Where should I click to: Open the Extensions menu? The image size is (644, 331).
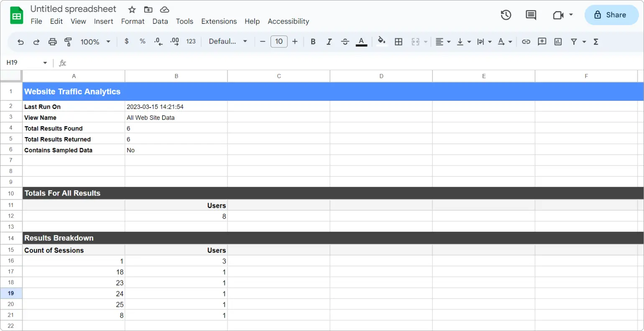[x=219, y=21]
